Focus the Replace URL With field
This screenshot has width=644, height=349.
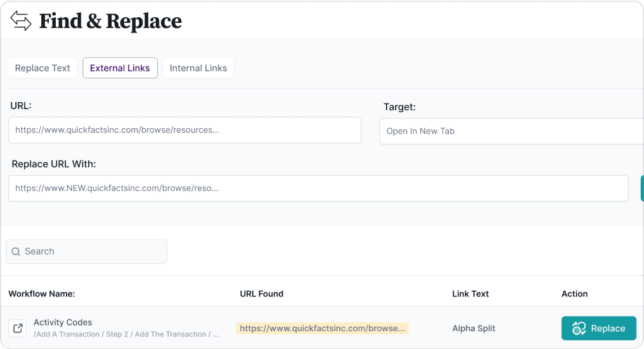pos(318,188)
